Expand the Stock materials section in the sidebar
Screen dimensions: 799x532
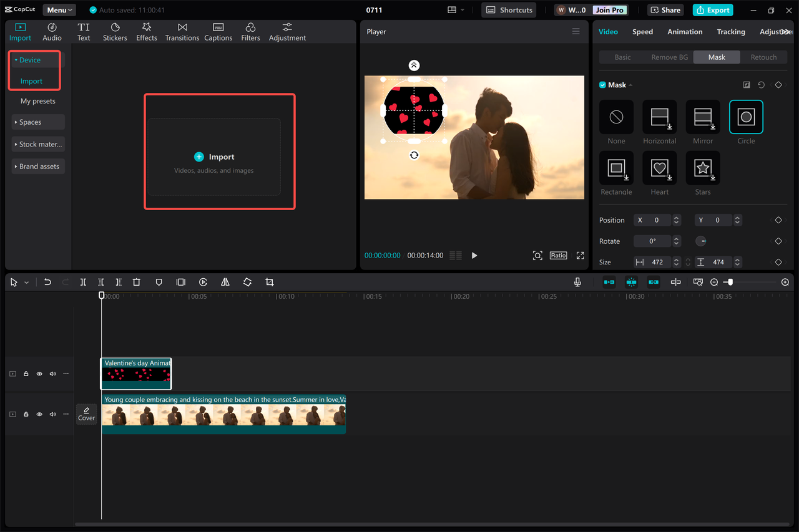pos(37,144)
